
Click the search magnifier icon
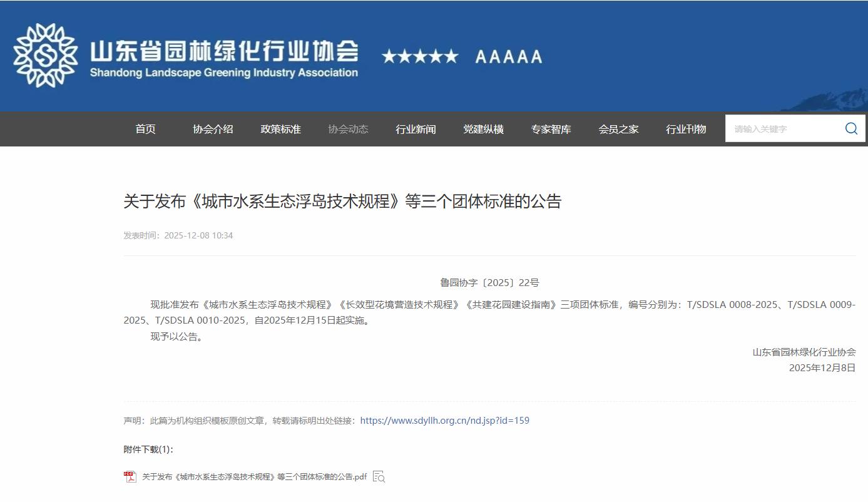click(x=851, y=128)
